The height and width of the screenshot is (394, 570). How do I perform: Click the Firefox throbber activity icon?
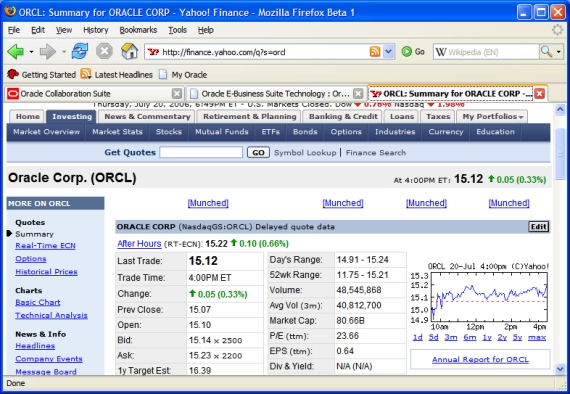coord(557,30)
